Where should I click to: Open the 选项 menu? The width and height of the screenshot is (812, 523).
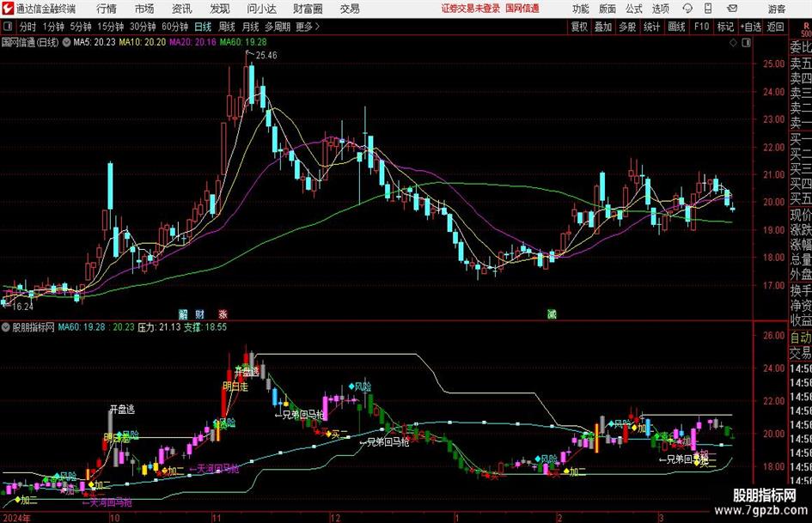[660, 9]
